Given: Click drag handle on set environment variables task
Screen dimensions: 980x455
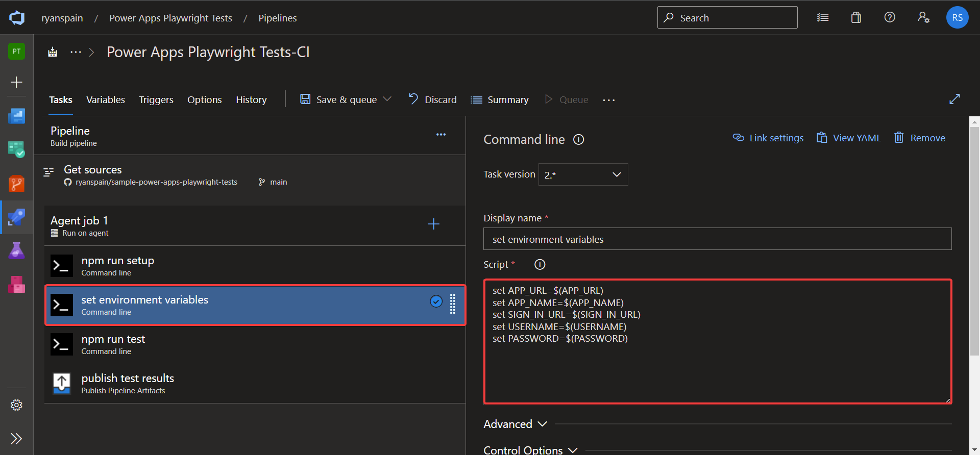Looking at the screenshot, I should 452,304.
